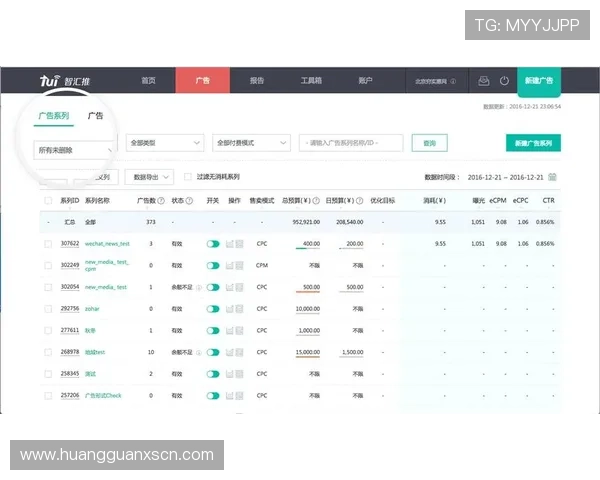The height and width of the screenshot is (480, 600).
Task: Switch to the 广告 sub-tab
Action: pos(95,116)
